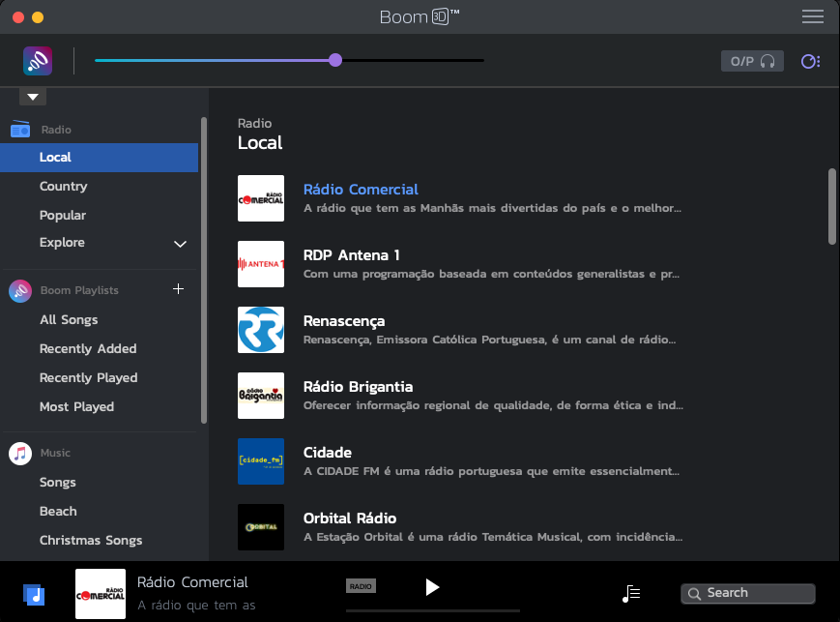
Task: Click the Radio section icon in the sidebar
Action: point(20,130)
